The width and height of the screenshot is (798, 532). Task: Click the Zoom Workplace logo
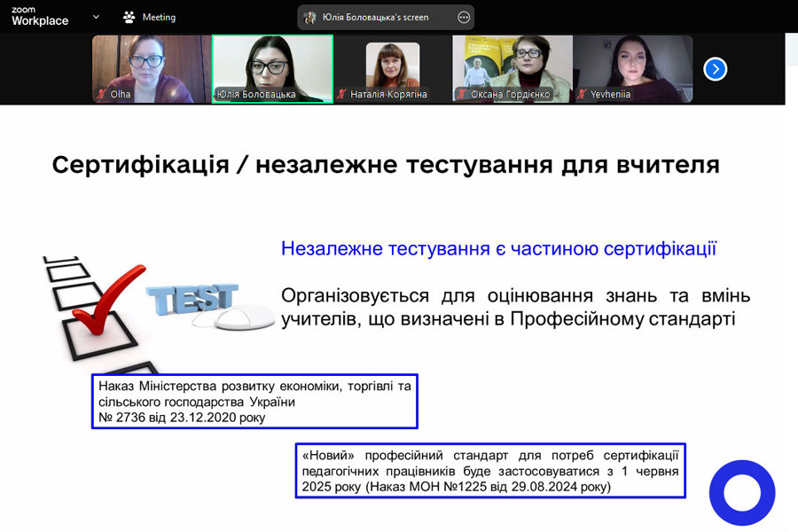click(40, 17)
